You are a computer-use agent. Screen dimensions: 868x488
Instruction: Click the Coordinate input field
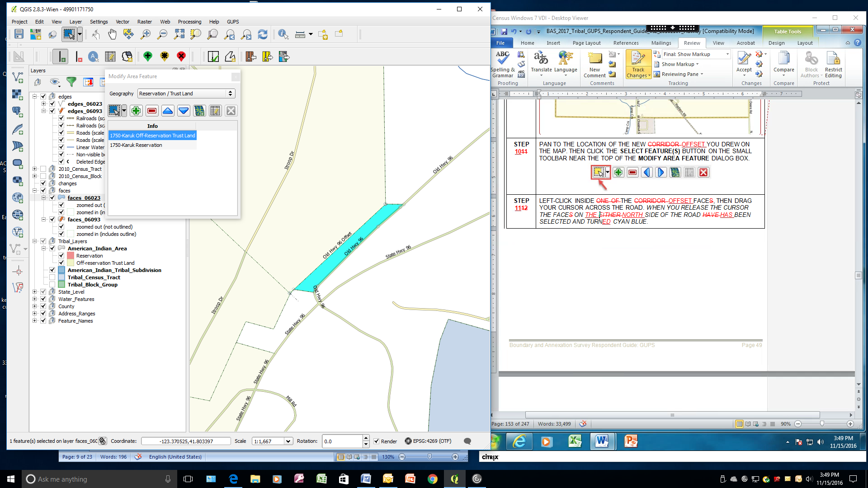185,441
